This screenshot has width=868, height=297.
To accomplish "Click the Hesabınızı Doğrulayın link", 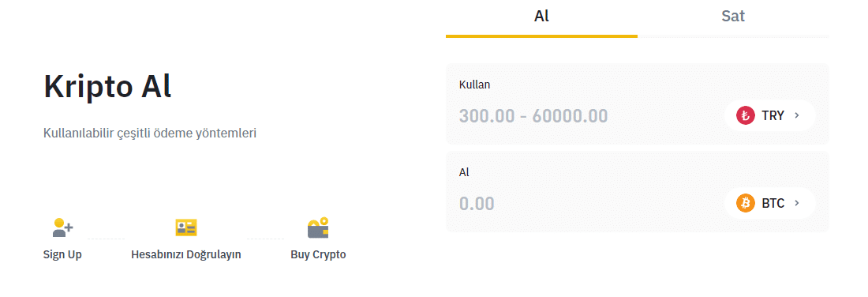I will (x=186, y=255).
